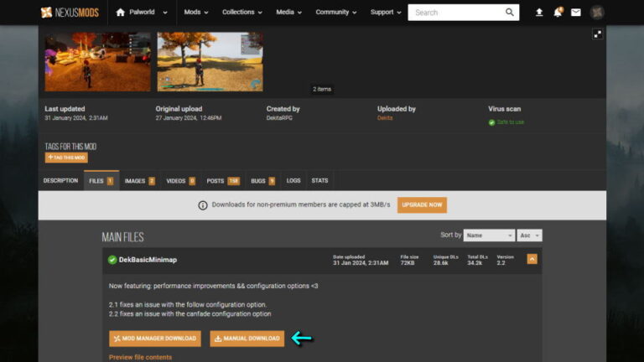Click the Version 2.2 value
This screenshot has height=362, width=644.
pos(501,263)
